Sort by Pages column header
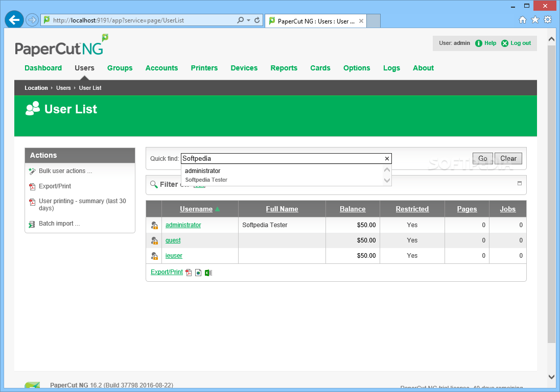This screenshot has height=392, width=560. click(x=467, y=209)
